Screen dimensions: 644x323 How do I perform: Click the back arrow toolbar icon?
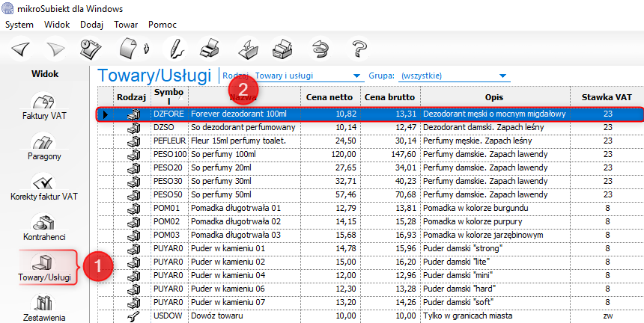[21, 49]
